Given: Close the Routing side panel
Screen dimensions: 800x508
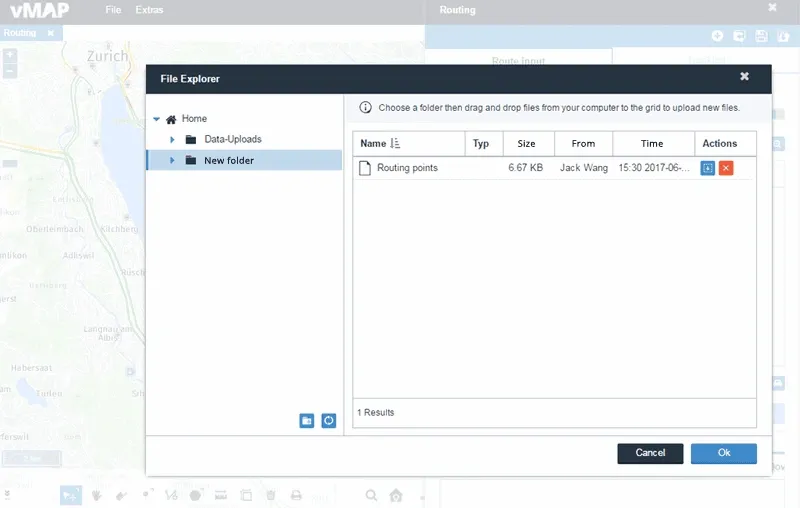Looking at the screenshot, I should click(x=772, y=7).
